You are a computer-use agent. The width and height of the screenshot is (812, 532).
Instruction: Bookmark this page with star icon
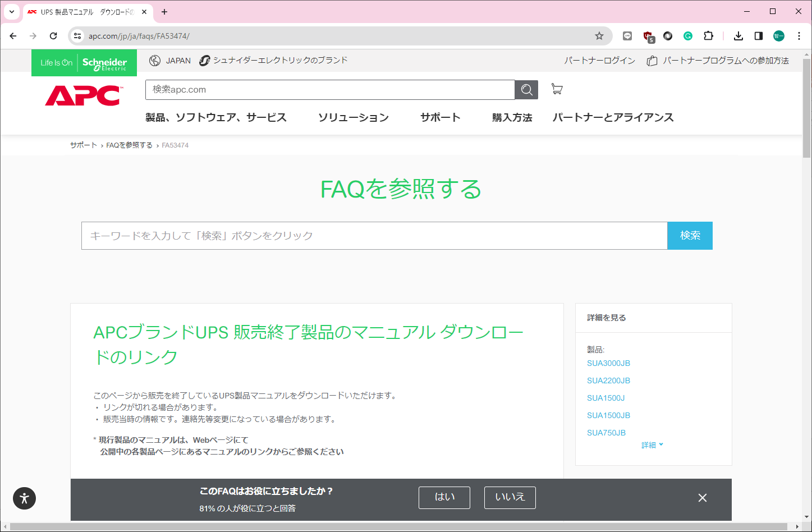(599, 36)
